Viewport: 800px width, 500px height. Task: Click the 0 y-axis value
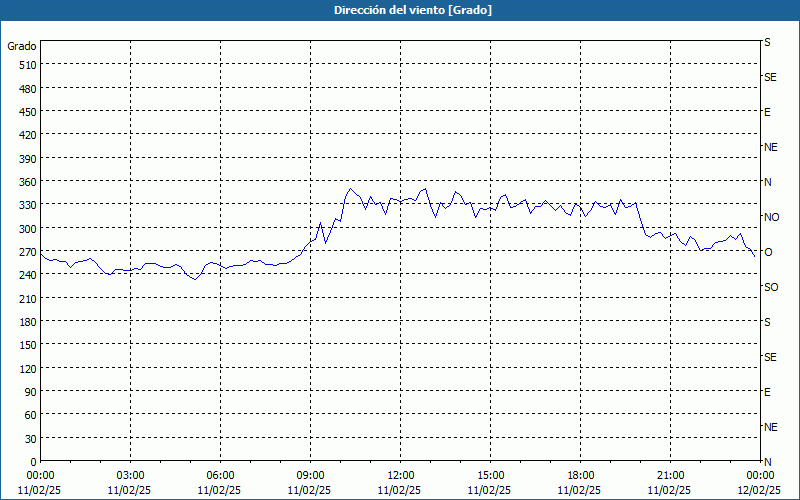click(x=34, y=462)
